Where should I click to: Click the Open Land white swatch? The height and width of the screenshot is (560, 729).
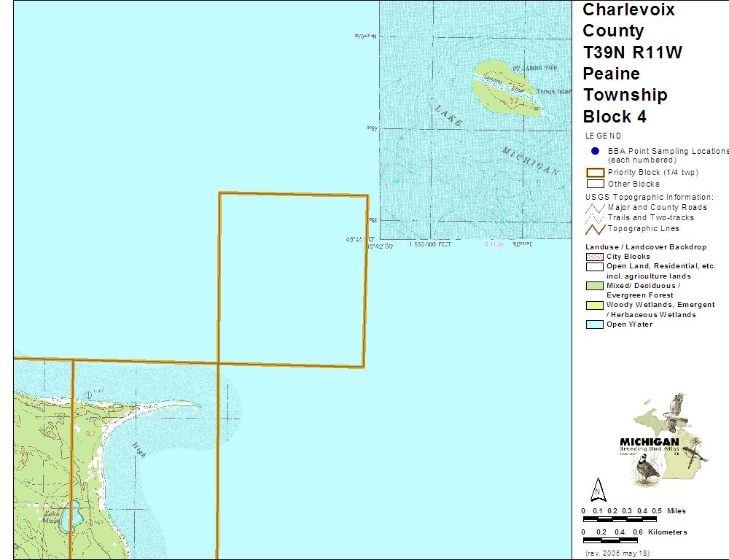595,267
